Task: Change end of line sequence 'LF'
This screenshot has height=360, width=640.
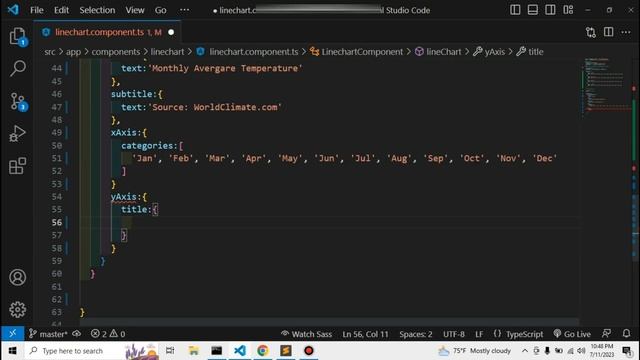Action: pos(479,334)
